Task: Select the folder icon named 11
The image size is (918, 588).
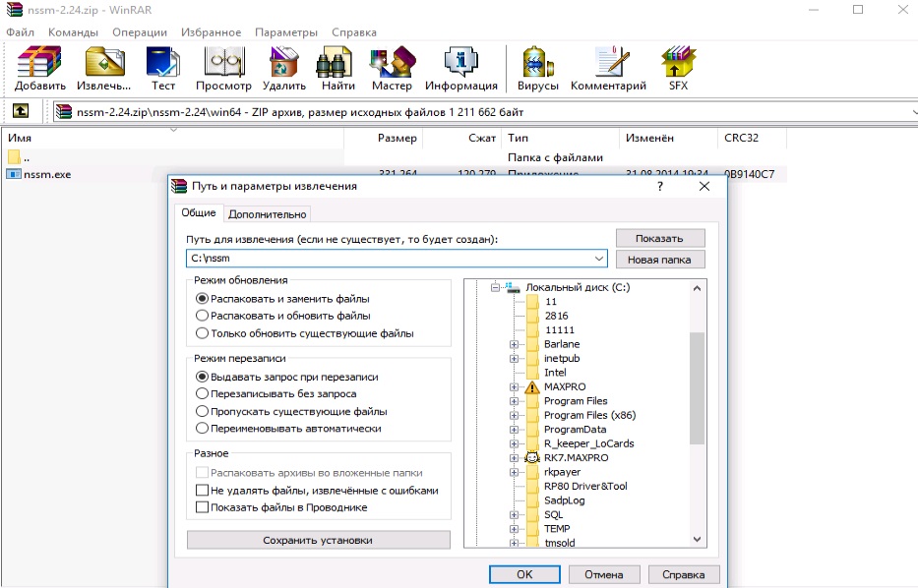Action: [x=532, y=301]
